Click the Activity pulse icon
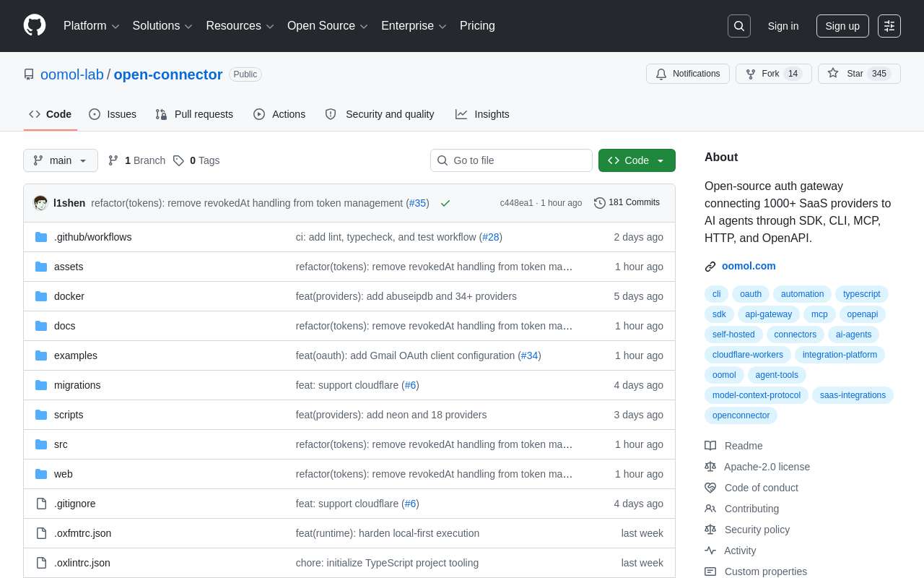This screenshot has height=578, width=924. point(710,551)
